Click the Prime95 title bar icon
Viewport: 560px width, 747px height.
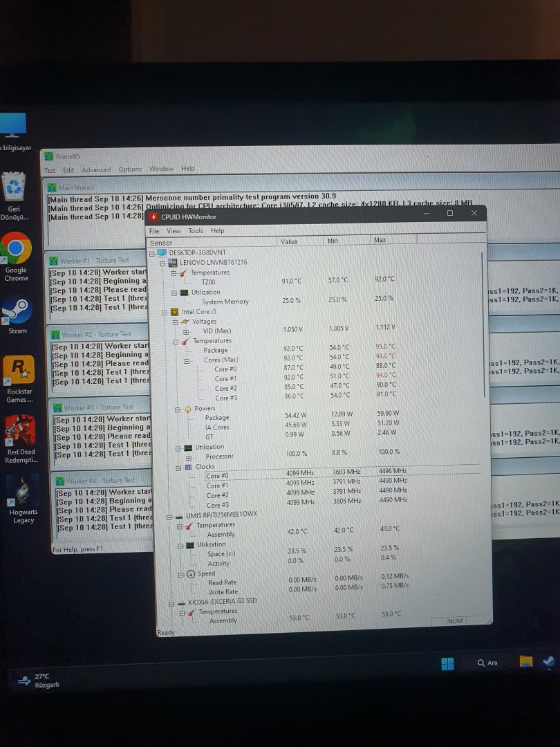coord(49,156)
